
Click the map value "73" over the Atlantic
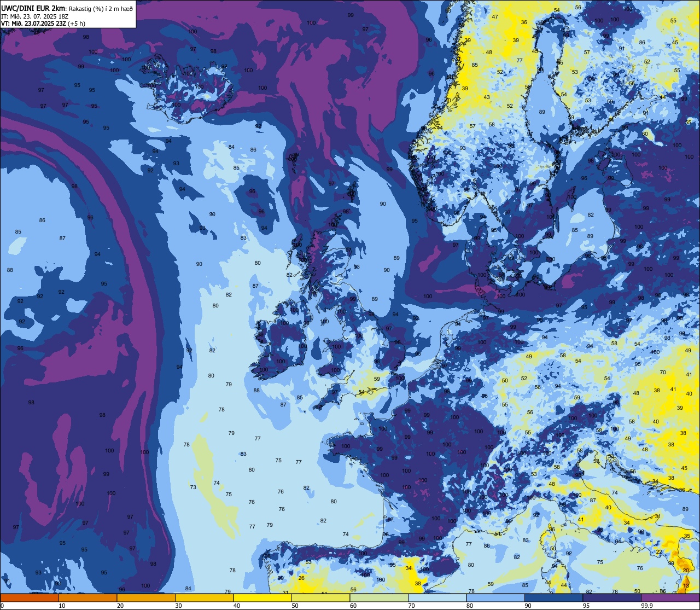tap(193, 487)
